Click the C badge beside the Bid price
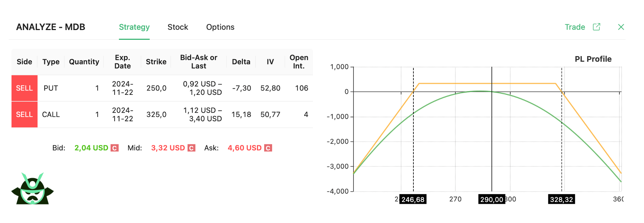The height and width of the screenshot is (223, 644). (x=115, y=148)
